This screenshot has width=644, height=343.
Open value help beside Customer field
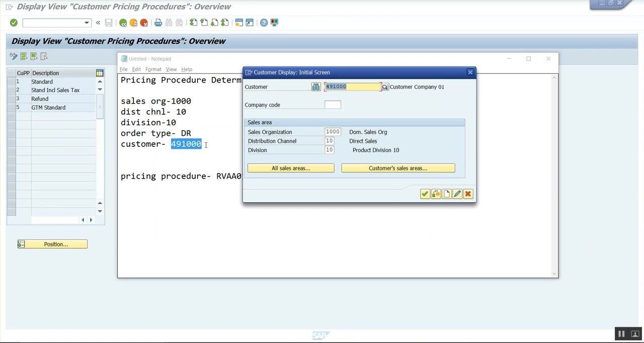click(385, 87)
